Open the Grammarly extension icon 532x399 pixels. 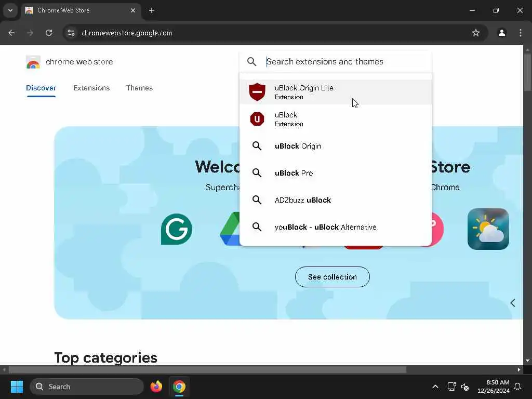(x=177, y=229)
